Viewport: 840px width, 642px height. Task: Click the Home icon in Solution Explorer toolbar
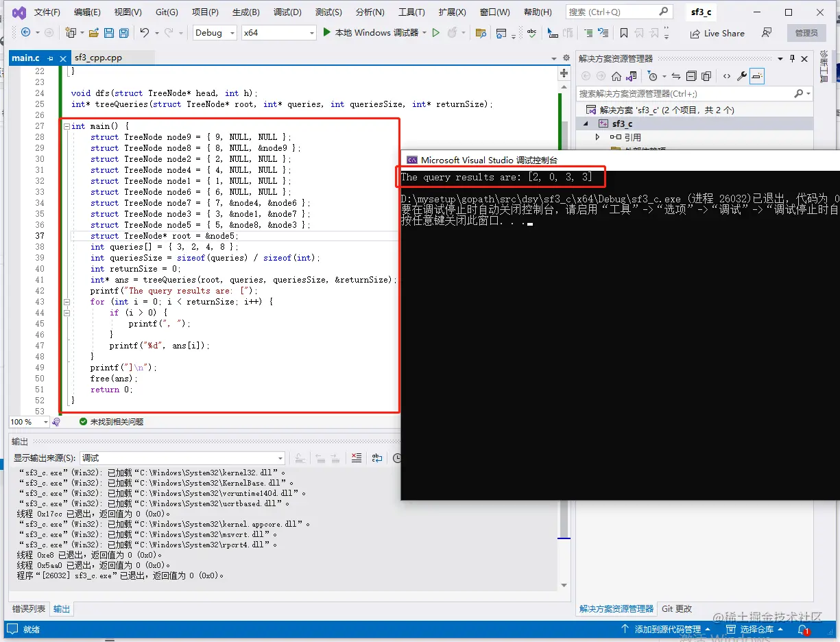click(x=616, y=76)
